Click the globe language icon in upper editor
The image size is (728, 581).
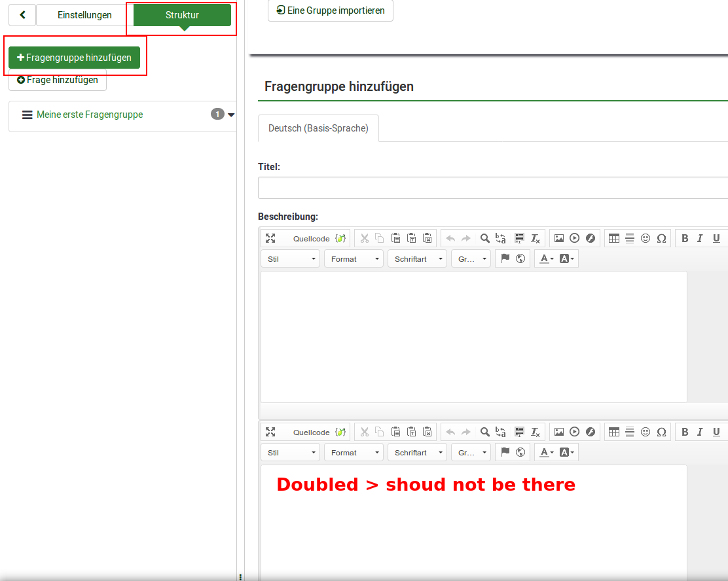click(520, 258)
